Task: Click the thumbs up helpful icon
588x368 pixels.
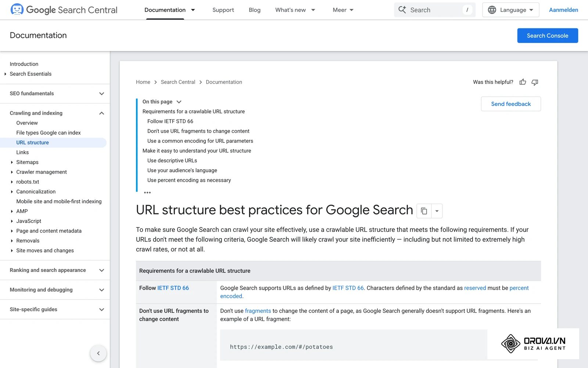Action: (x=523, y=82)
